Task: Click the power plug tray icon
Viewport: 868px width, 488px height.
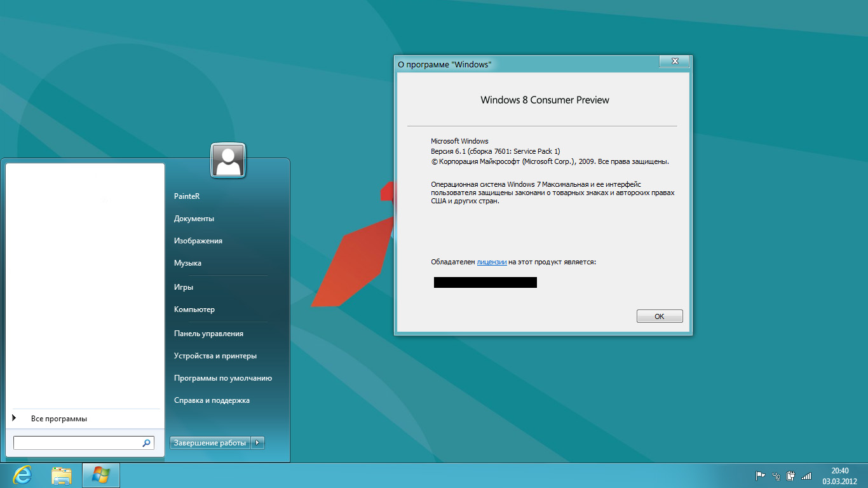Action: tap(791, 475)
